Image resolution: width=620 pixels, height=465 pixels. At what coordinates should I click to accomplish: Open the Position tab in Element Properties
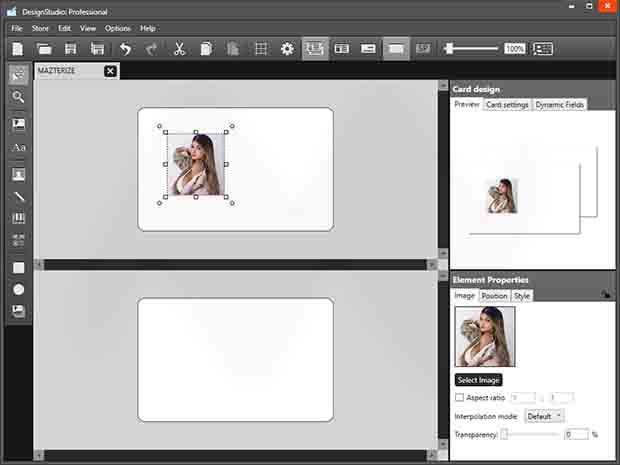(494, 296)
